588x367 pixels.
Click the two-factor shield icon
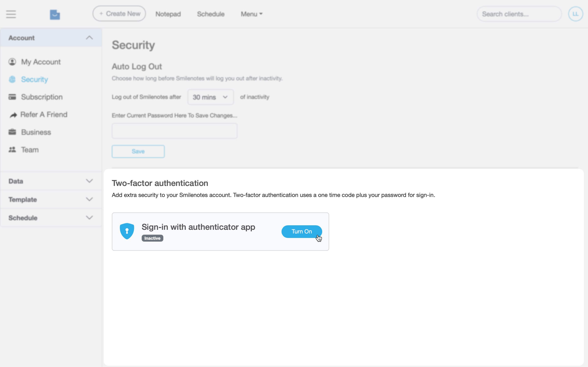(127, 231)
